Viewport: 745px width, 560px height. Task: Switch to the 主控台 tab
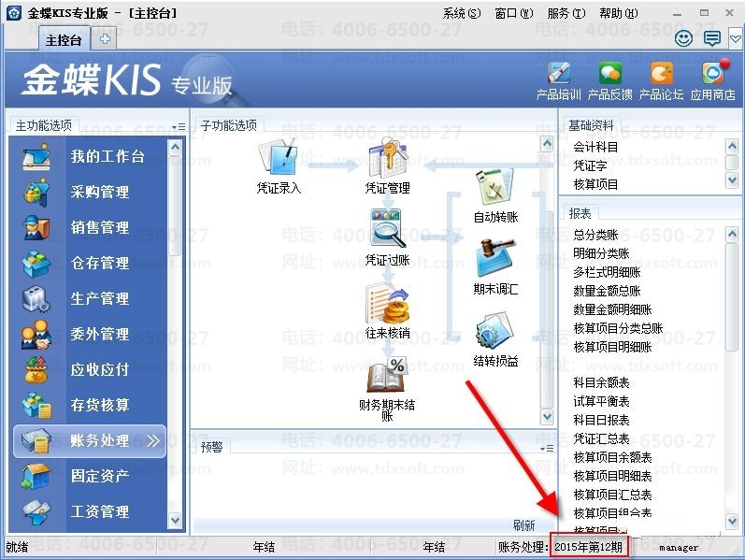pyautogui.click(x=64, y=40)
